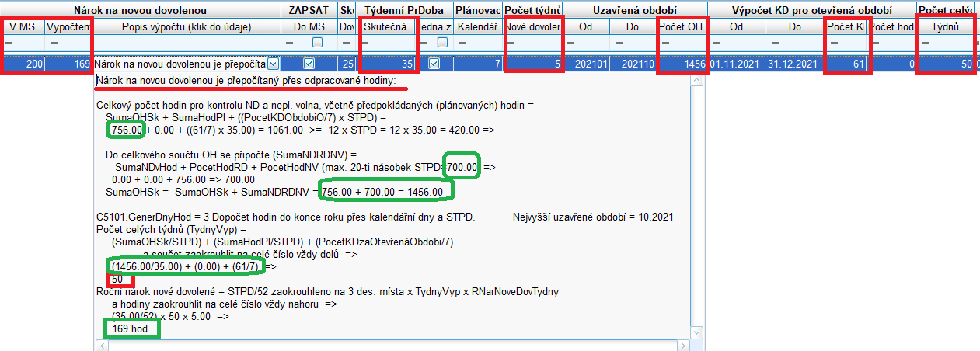Click the '169 hod.' result text
Image resolution: width=980 pixels, height=351 pixels.
point(132,329)
